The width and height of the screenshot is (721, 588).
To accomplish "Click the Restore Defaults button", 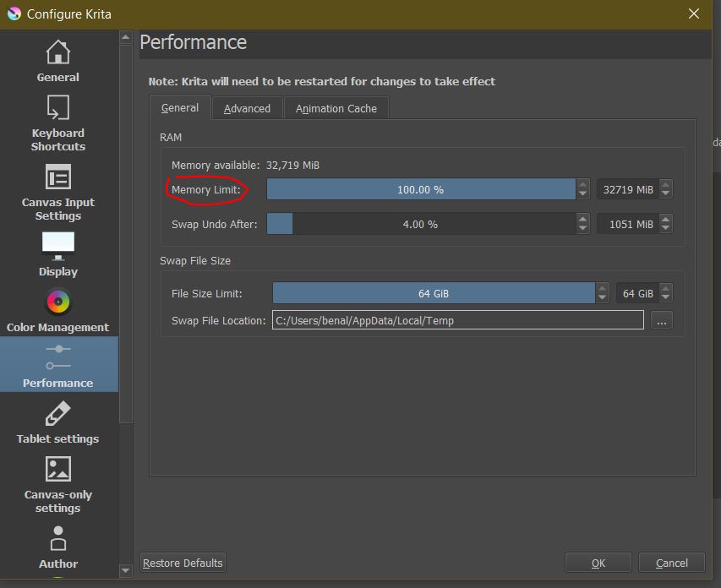I will pyautogui.click(x=183, y=563).
